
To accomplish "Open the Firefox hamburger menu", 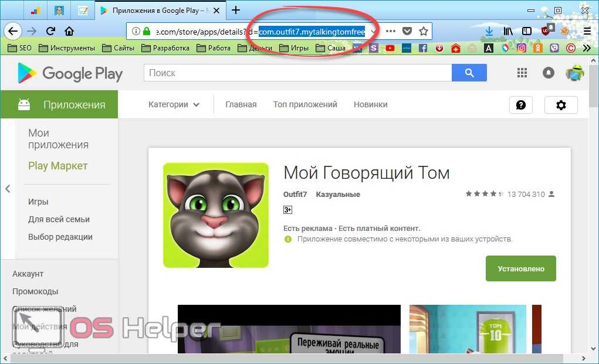I will 587,31.
